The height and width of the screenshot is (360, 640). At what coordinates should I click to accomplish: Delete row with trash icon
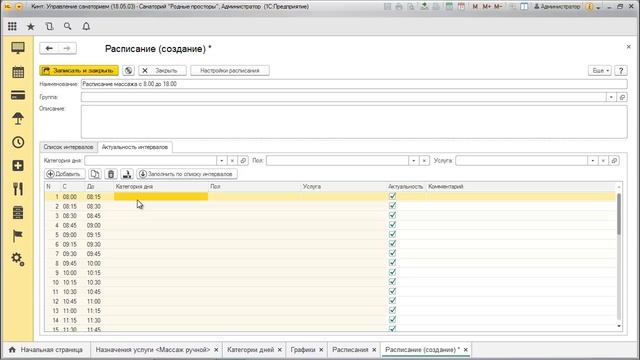(111, 174)
